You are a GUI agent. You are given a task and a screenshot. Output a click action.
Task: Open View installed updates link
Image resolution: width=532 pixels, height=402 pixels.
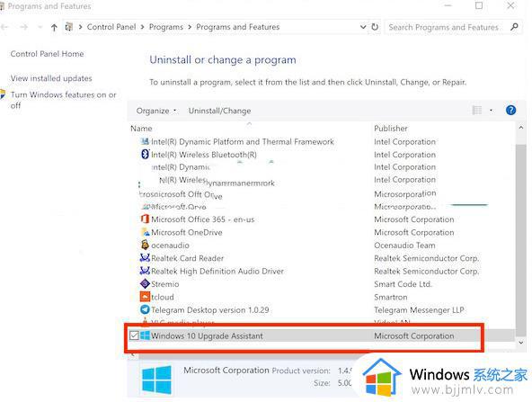click(x=51, y=78)
